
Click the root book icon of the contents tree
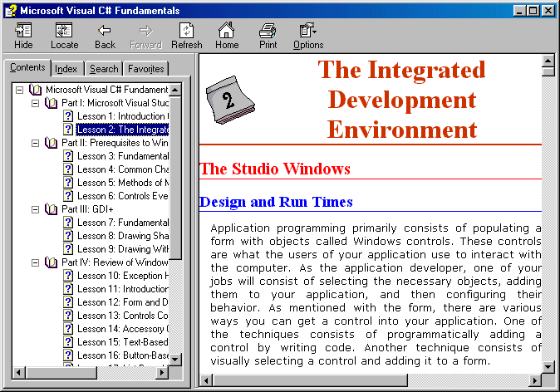point(36,89)
